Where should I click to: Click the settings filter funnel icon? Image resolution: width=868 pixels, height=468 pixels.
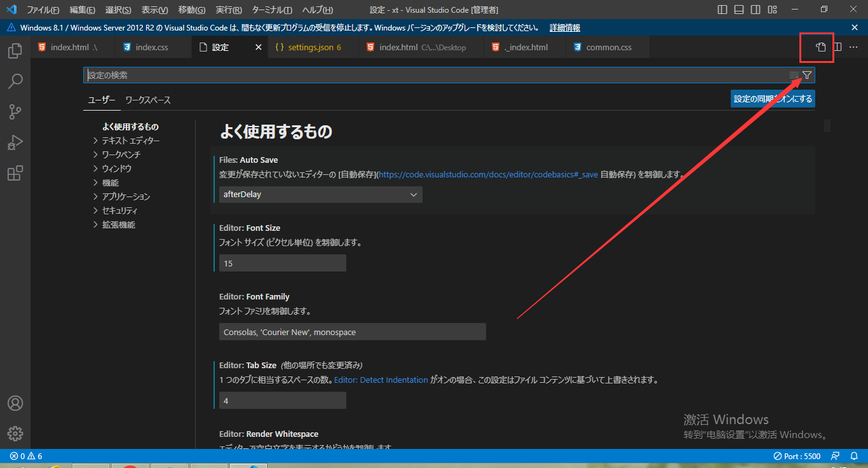pyautogui.click(x=807, y=75)
